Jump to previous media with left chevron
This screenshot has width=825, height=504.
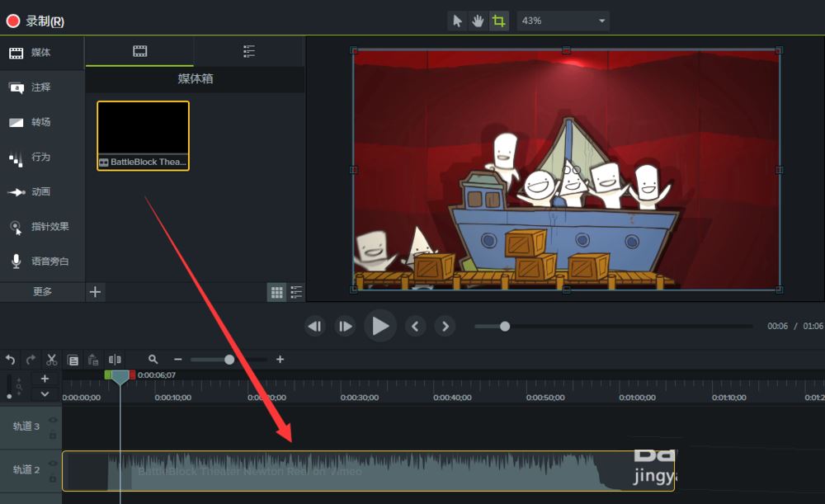415,327
